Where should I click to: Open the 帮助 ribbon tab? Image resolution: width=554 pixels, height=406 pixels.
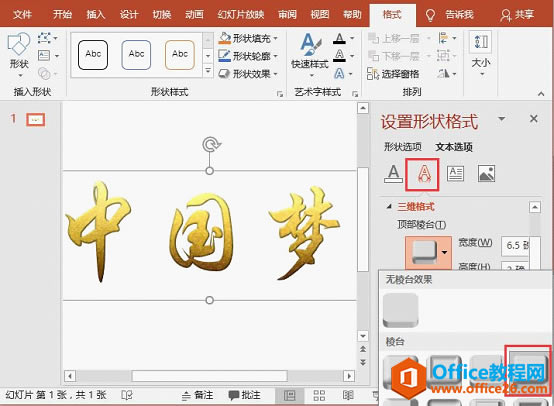(x=352, y=14)
